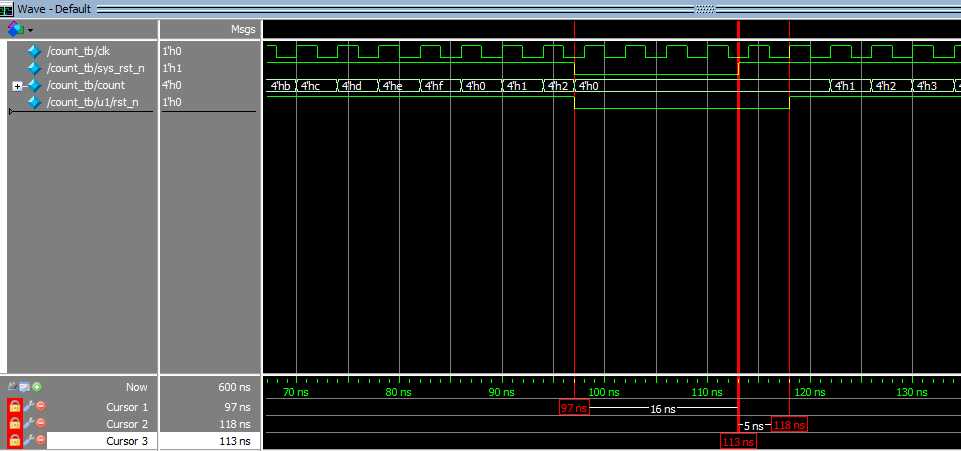961x451 pixels.
Task: Toggle the timeline grid and time-units icon
Action: pos(25,387)
